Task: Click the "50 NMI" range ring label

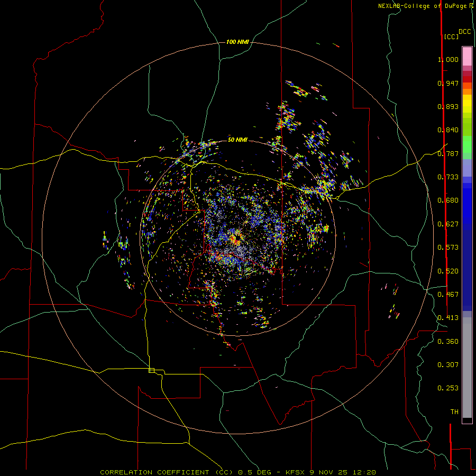Action: pos(237,140)
